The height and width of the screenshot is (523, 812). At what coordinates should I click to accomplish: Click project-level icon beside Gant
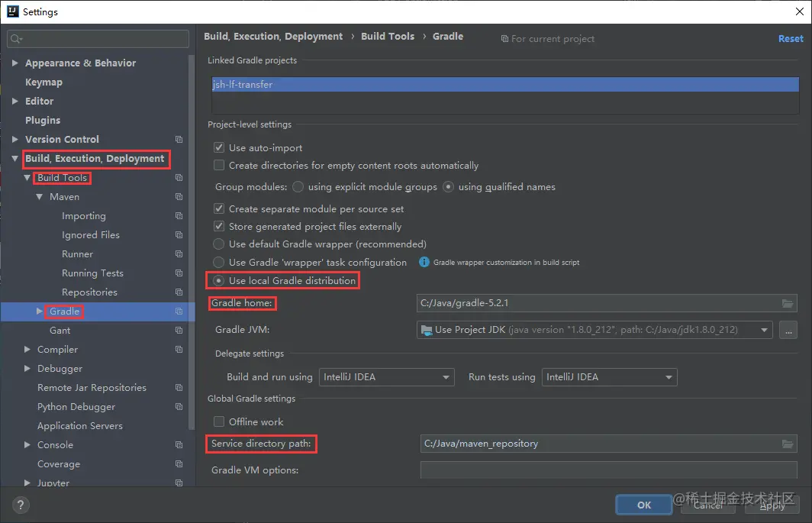[179, 330]
